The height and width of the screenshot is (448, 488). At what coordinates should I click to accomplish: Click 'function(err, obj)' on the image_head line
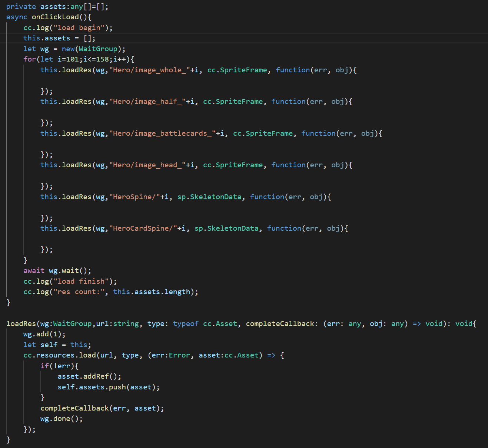pyautogui.click(x=310, y=165)
